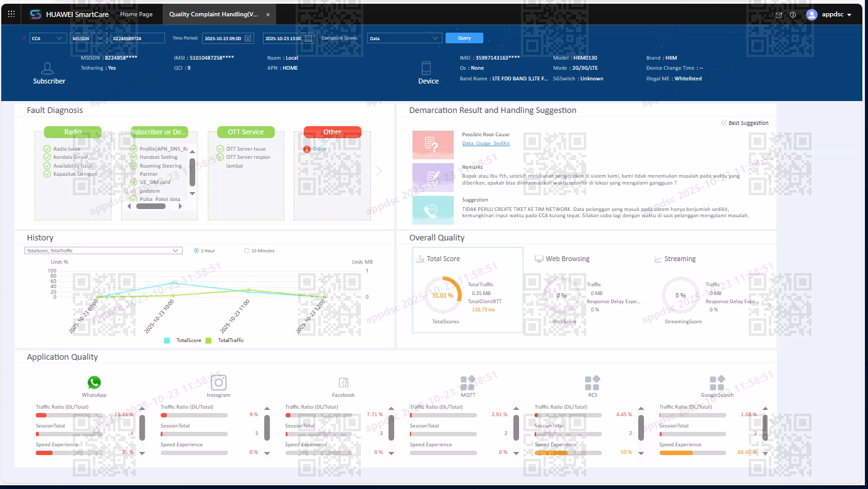Select the GoogleSearch application icon
868x489 pixels.
717,382
